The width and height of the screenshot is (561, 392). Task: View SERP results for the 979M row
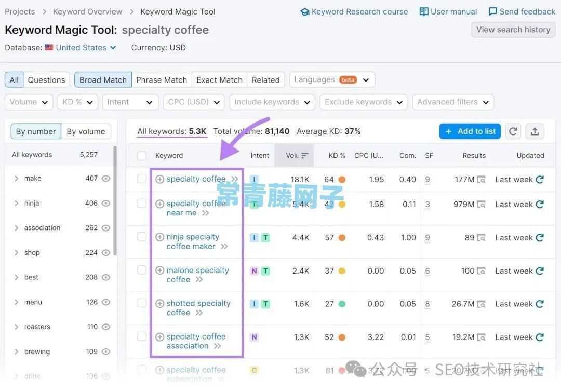point(481,205)
